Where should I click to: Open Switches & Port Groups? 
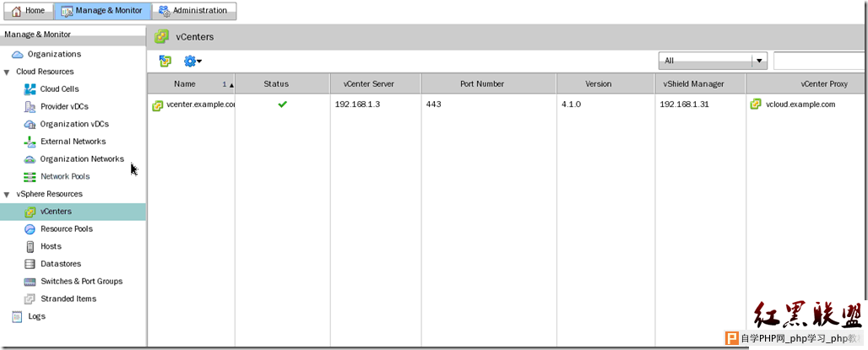[x=81, y=282]
